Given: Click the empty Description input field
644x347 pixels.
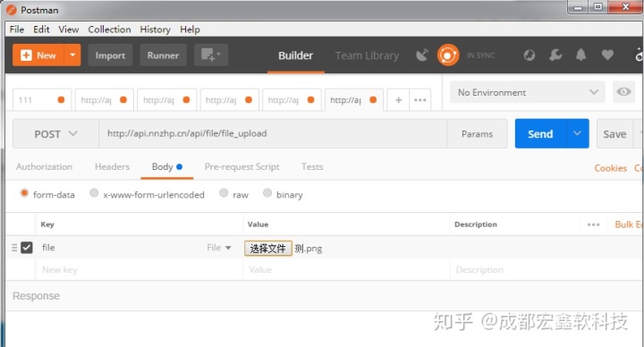Looking at the screenshot, I should [547, 270].
